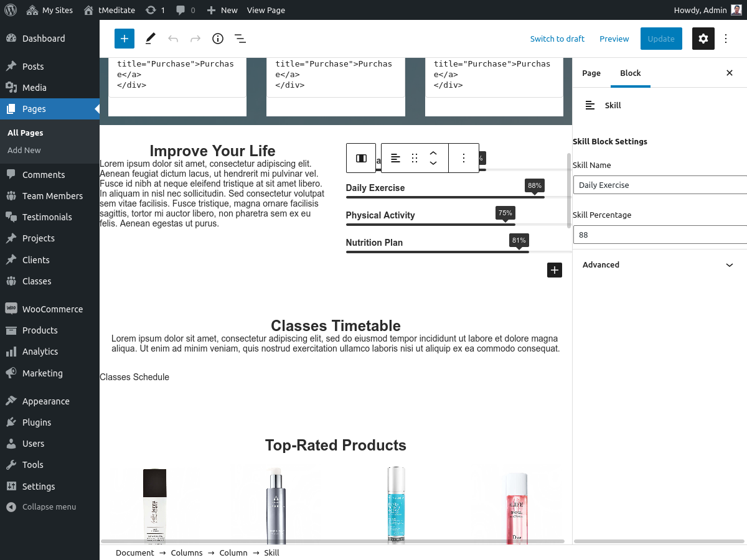Select the Tools pencil icon
Viewport: 747px width, 560px height.
pyautogui.click(x=150, y=39)
